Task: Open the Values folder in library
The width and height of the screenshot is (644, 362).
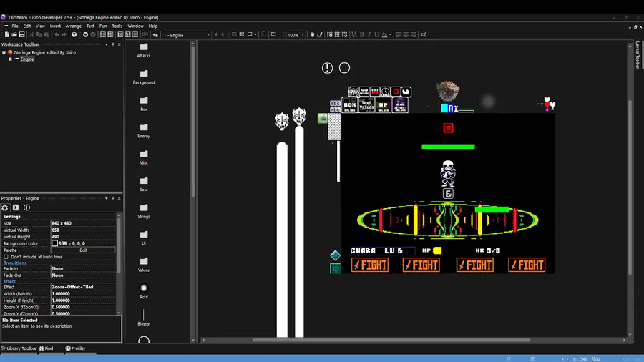Action: pos(144,264)
